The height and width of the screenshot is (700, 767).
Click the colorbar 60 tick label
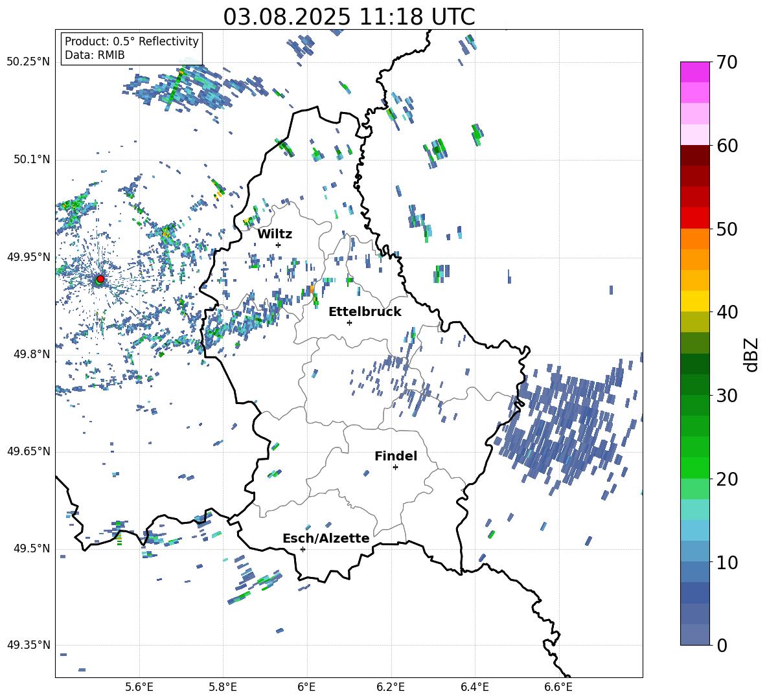point(727,146)
